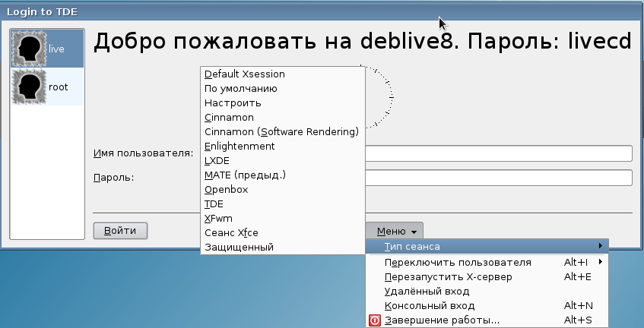Select the LXDE session
Screen dimensions: 644x328
[283, 161]
